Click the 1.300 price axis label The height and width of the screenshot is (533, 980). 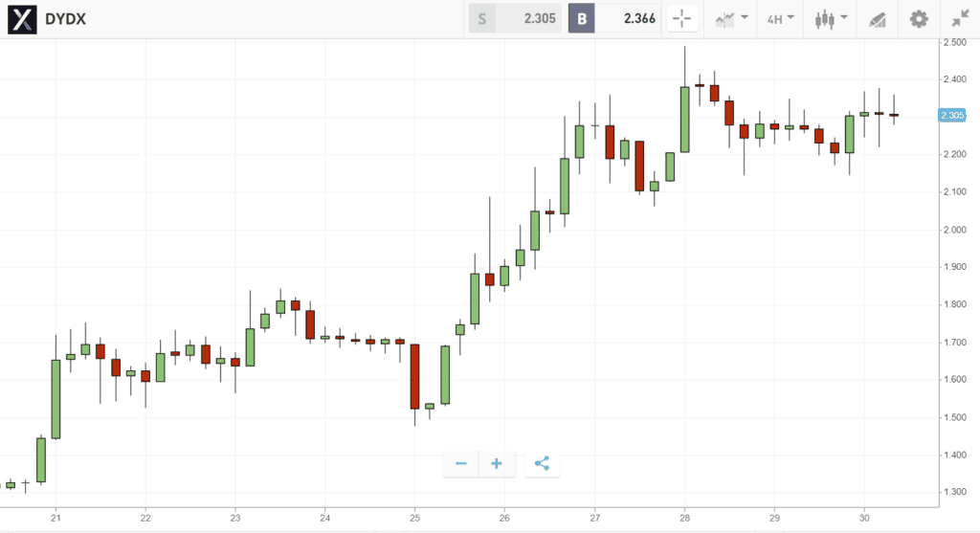click(956, 492)
